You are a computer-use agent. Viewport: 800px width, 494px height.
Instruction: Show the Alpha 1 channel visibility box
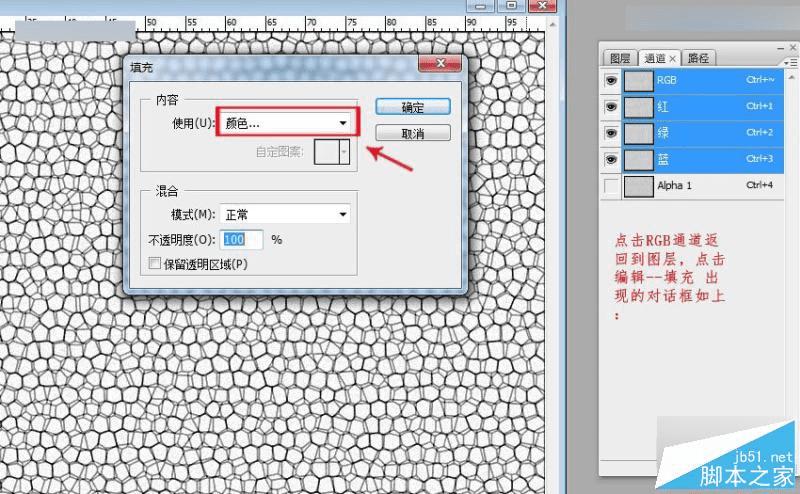point(611,186)
